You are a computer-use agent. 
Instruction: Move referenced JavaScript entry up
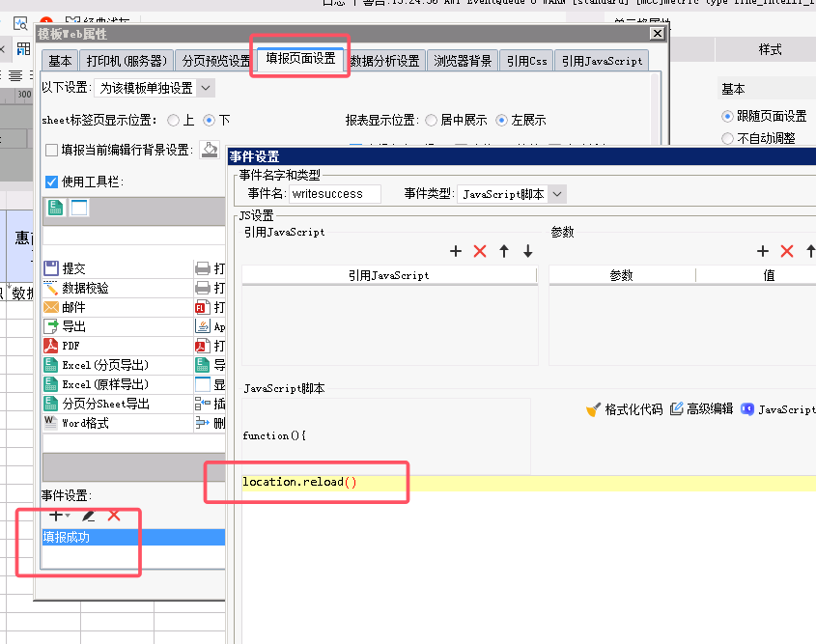504,251
